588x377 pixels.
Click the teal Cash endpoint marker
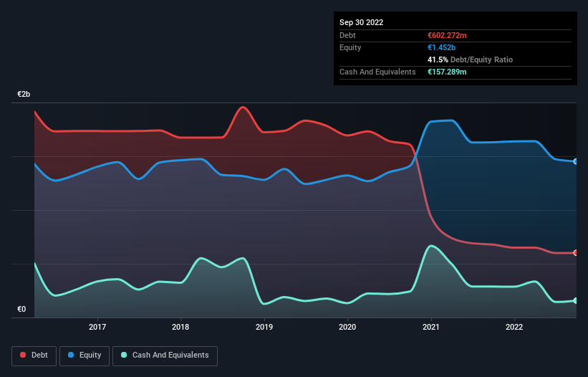[x=576, y=301]
